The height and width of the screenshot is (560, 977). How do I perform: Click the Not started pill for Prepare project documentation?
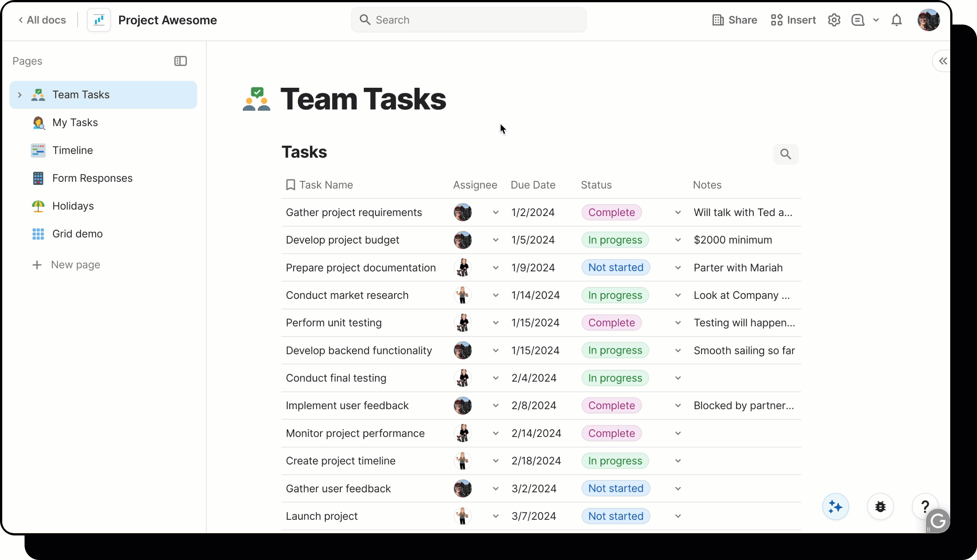(615, 268)
